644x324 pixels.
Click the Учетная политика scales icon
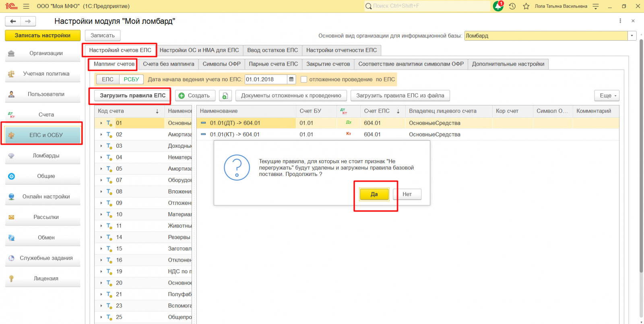[11, 74]
